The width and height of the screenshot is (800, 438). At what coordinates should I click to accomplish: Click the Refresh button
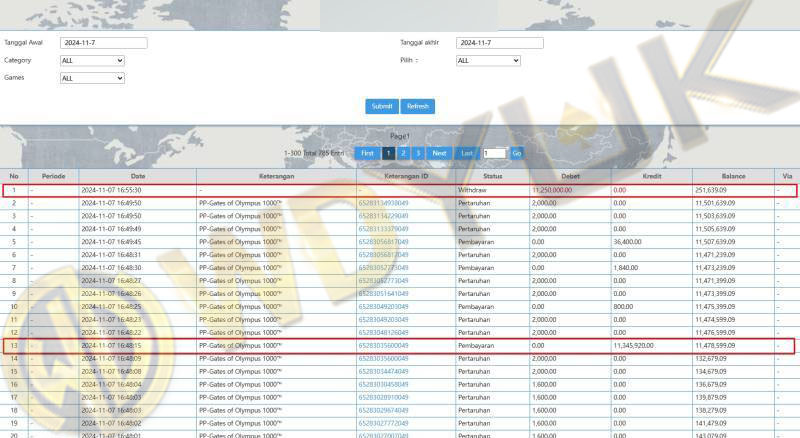click(x=417, y=106)
